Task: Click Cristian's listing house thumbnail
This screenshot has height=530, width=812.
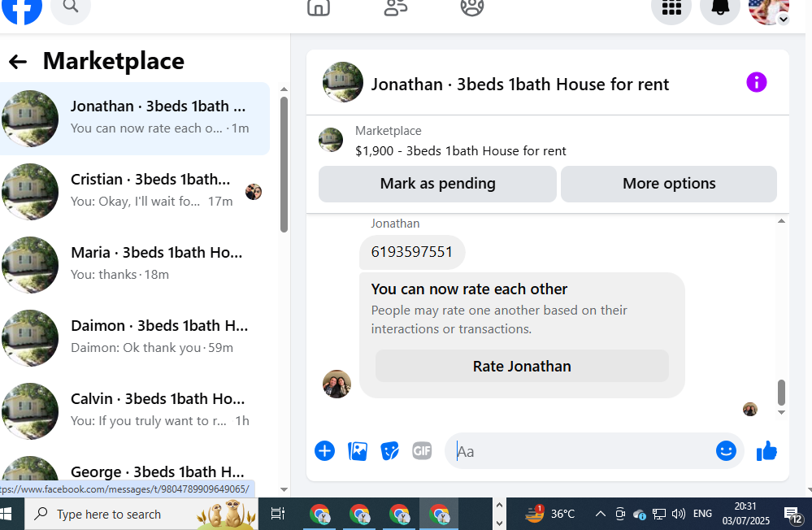Action: click(30, 192)
